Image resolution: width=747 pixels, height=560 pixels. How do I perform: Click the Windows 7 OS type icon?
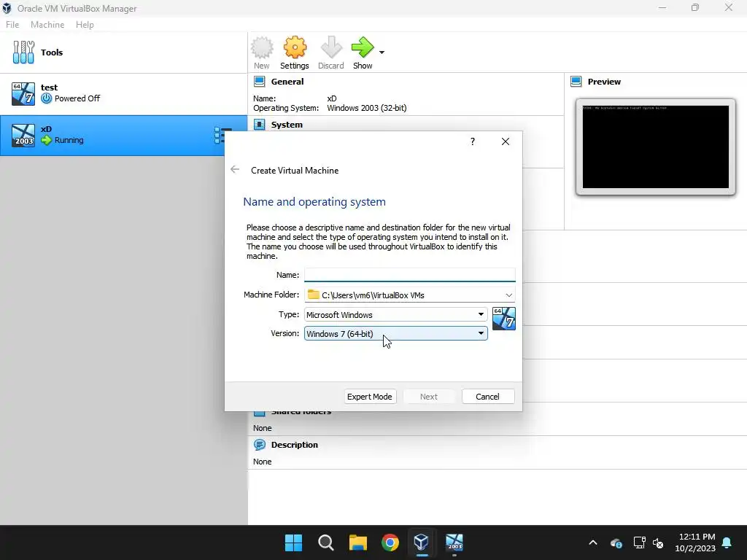(503, 319)
